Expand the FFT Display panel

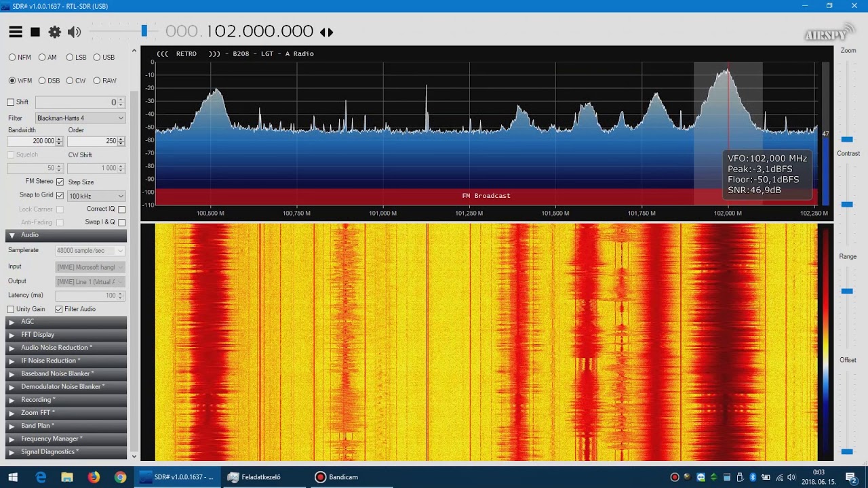[x=66, y=335]
